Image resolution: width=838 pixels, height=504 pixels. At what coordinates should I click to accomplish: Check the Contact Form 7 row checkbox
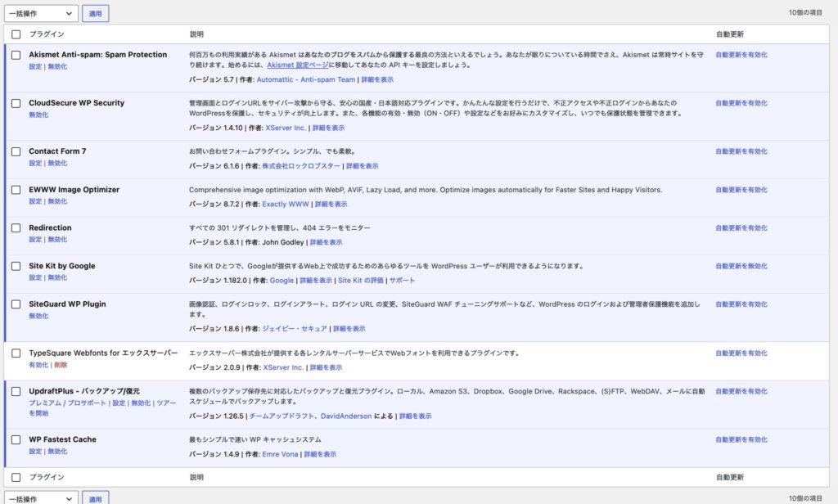click(x=16, y=152)
